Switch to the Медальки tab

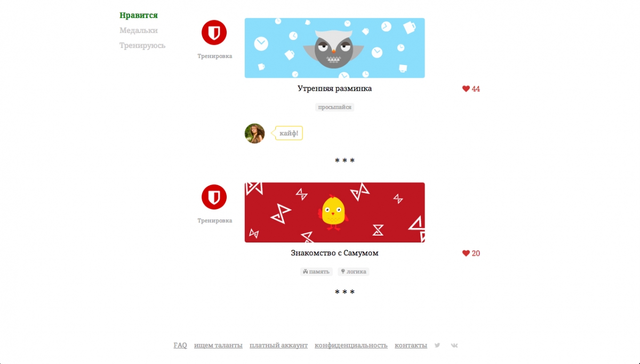click(139, 30)
